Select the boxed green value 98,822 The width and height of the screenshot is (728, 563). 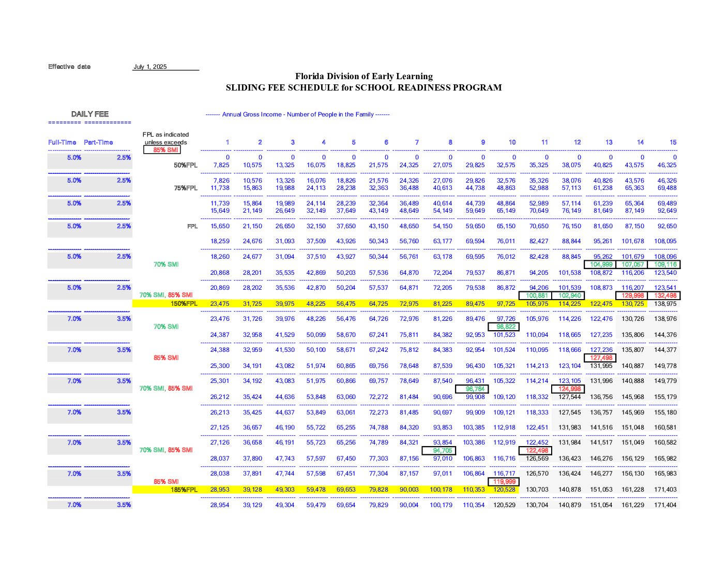pos(504,327)
